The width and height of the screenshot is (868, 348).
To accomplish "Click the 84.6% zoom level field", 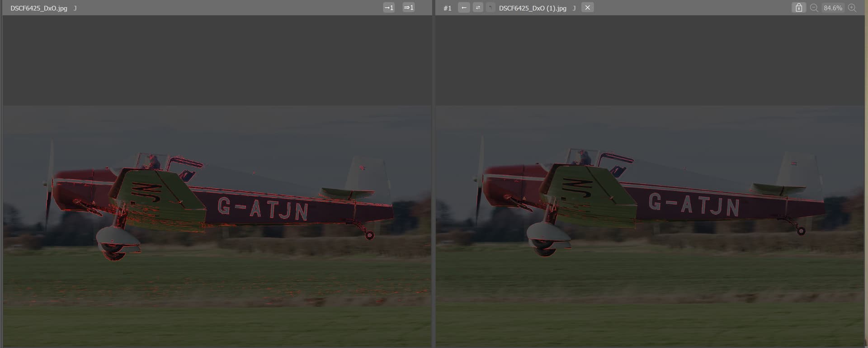I will 833,8.
